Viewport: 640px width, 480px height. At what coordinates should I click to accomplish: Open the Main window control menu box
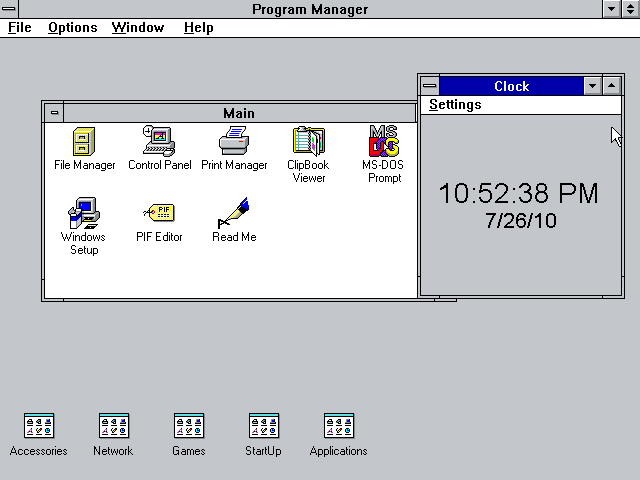(54, 113)
